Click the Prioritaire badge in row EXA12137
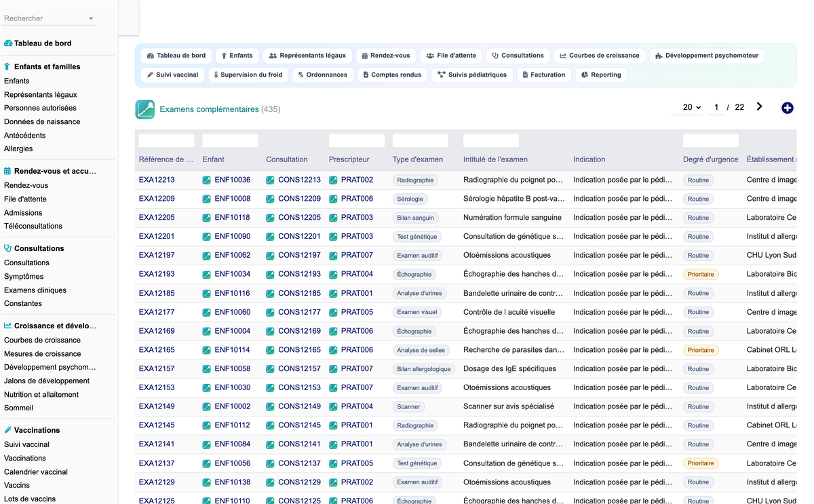Screen dimensions: 814x504 tap(701, 463)
